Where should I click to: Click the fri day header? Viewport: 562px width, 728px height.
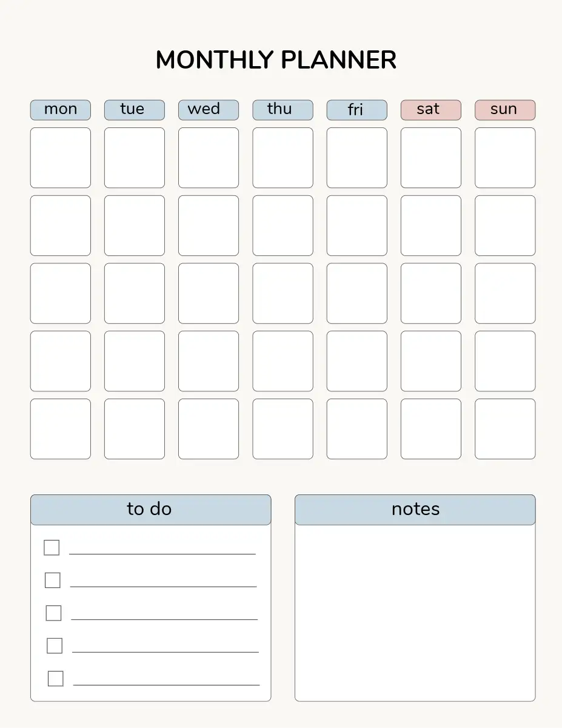356,110
